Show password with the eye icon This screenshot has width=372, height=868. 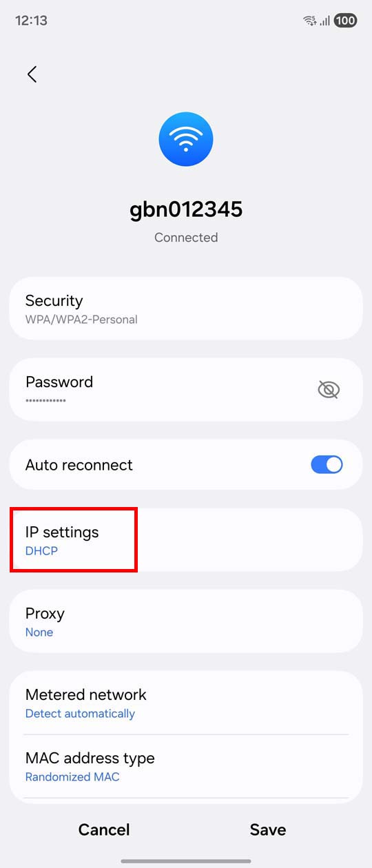tap(329, 390)
